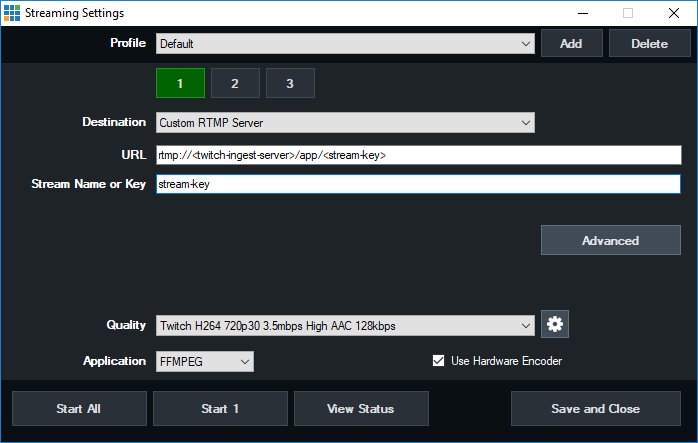The height and width of the screenshot is (443, 698).
Task: Expand the Quality preset dropdown
Action: 345,325
